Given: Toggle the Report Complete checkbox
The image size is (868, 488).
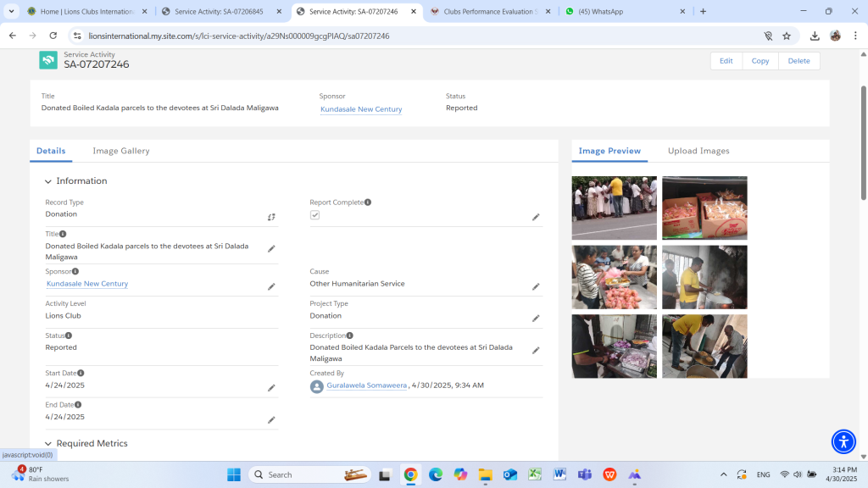Looking at the screenshot, I should tap(315, 215).
